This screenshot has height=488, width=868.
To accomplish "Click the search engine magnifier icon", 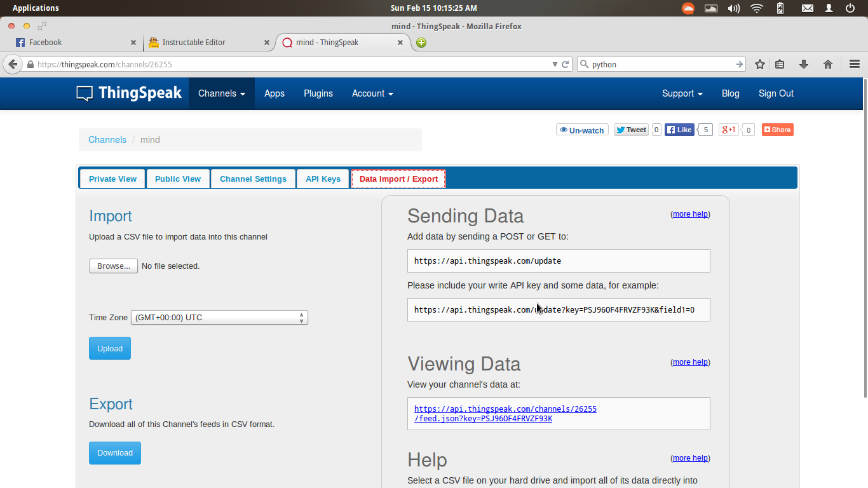I will 585,64.
